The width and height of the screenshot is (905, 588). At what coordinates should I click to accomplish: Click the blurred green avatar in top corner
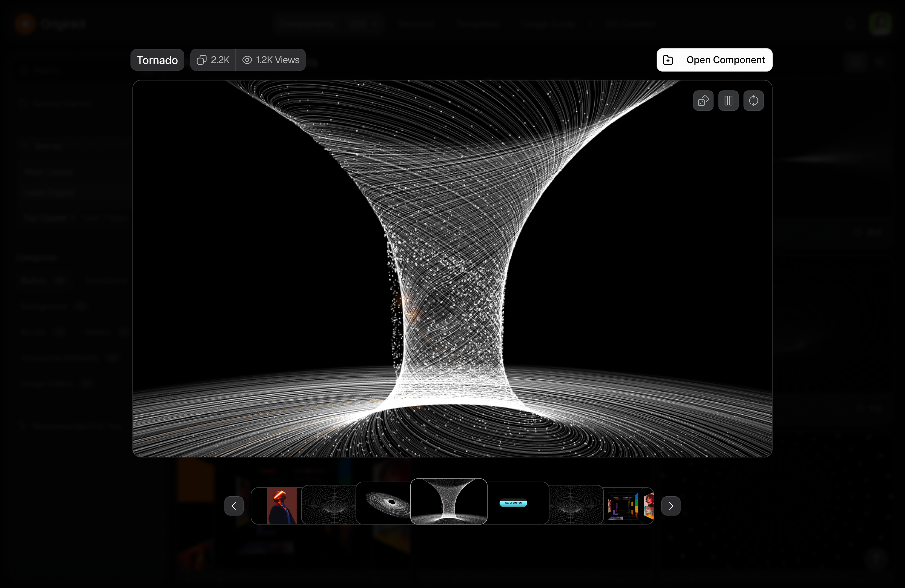(x=881, y=24)
